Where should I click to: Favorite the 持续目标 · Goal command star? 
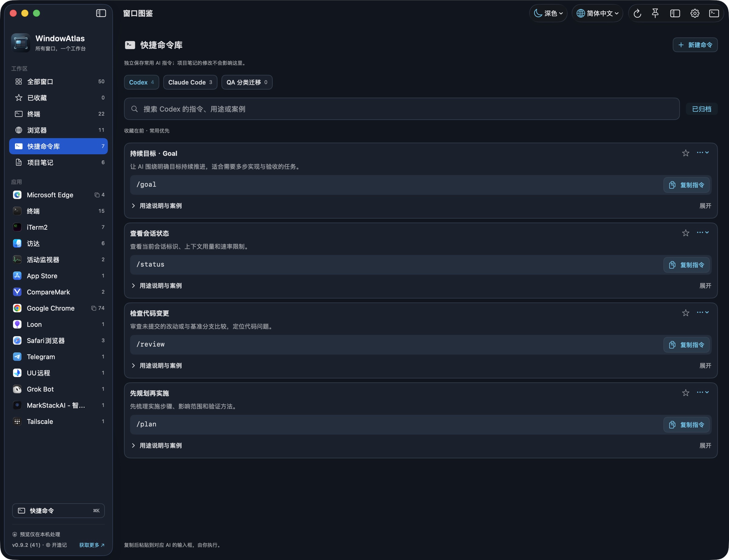pos(685,153)
